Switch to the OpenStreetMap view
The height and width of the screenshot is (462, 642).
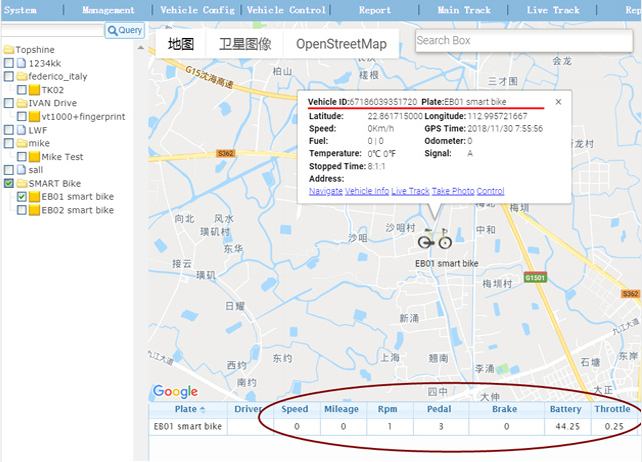pyautogui.click(x=341, y=43)
